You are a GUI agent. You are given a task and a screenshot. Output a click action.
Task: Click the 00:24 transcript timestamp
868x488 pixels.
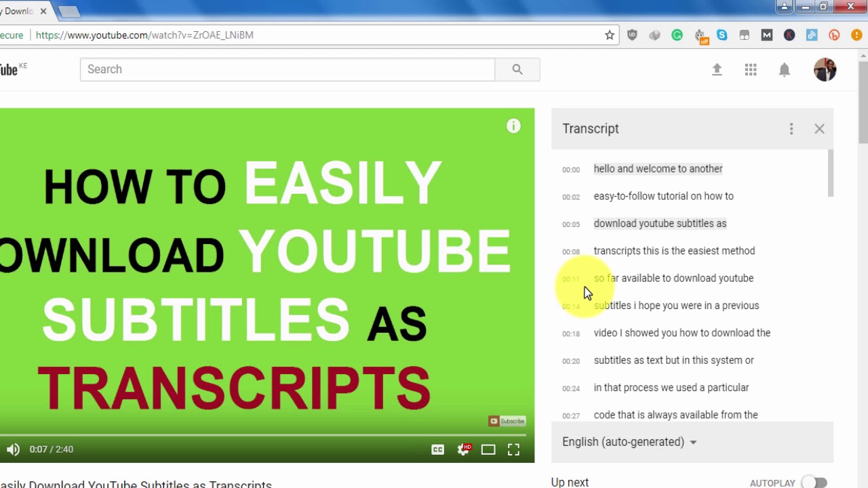pos(571,389)
